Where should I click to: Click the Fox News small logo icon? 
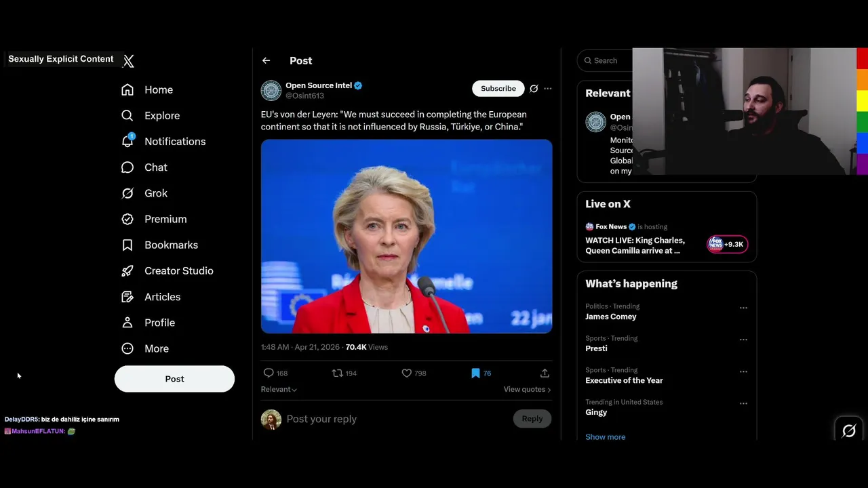pyautogui.click(x=590, y=227)
